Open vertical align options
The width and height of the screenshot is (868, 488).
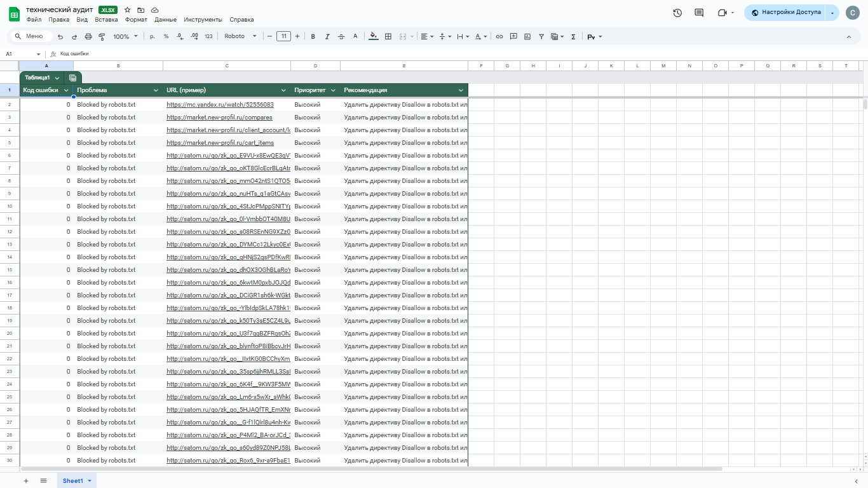tap(445, 37)
